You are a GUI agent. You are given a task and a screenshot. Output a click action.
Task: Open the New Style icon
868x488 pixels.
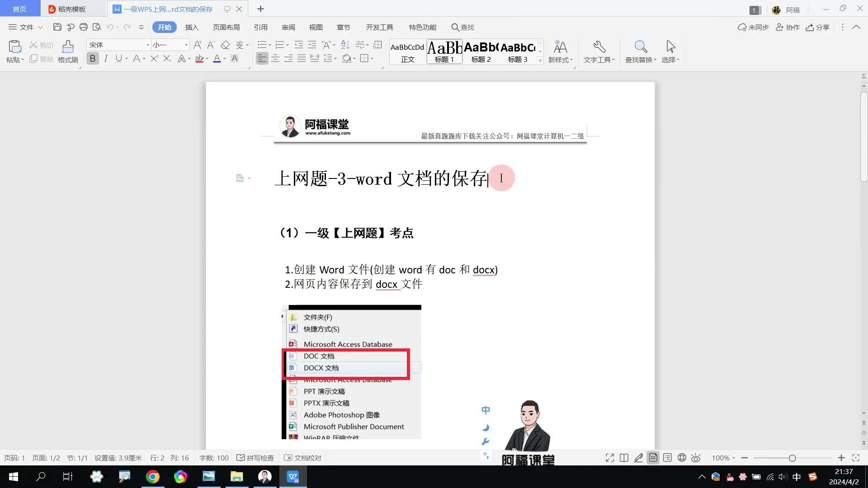[560, 47]
